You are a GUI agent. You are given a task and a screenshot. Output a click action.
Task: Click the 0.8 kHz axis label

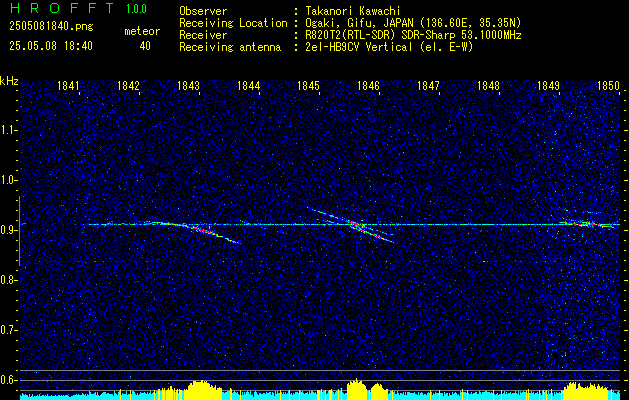click(8, 280)
